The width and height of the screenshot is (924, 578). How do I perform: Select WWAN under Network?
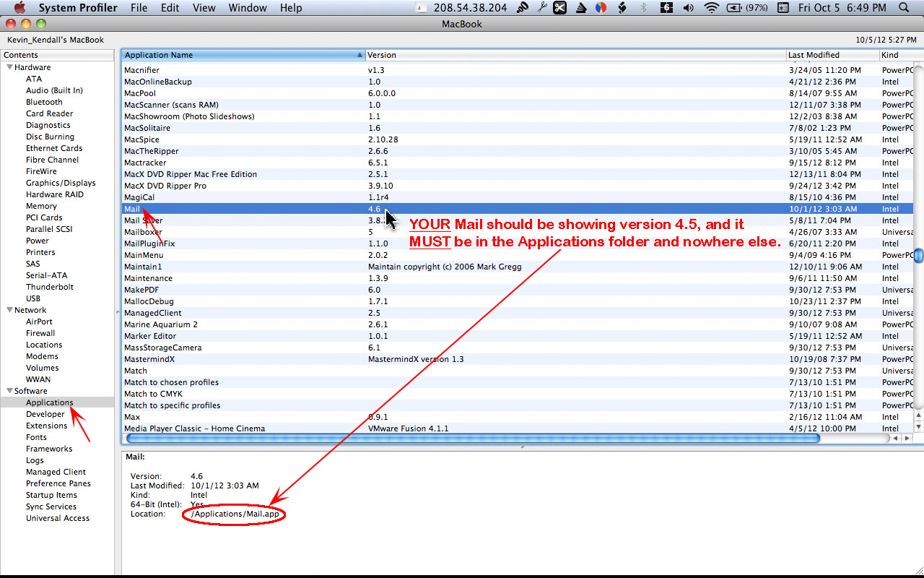(x=38, y=379)
